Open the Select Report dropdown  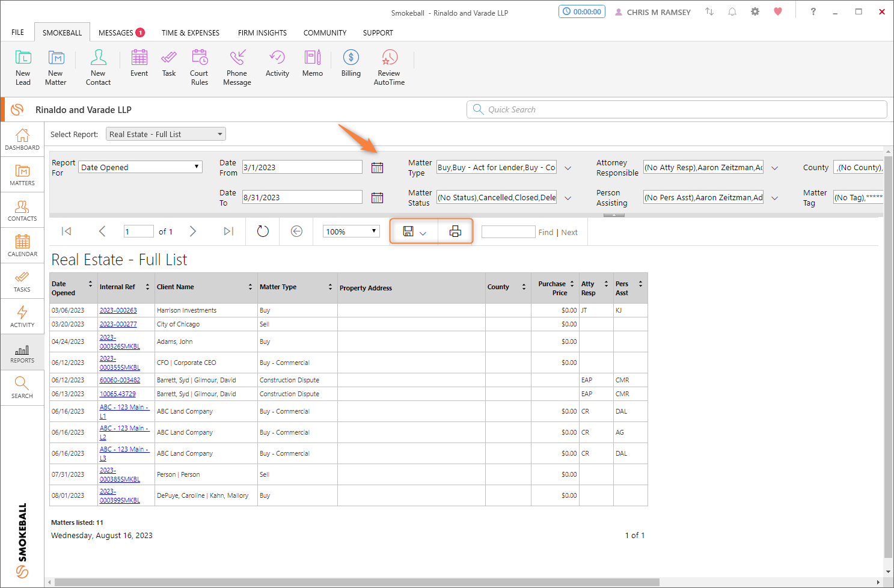pos(166,134)
